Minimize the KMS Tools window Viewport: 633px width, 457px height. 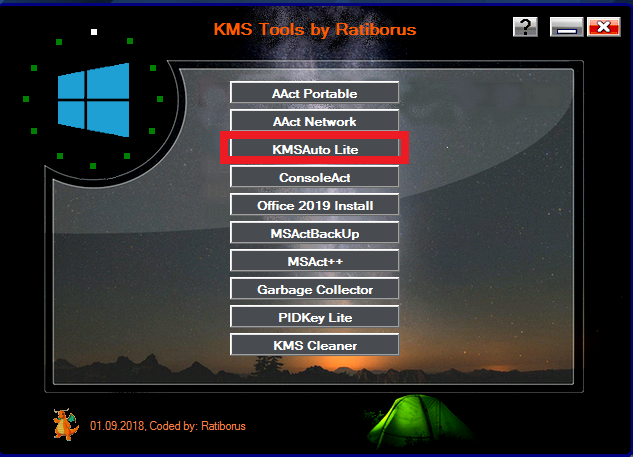pos(566,27)
